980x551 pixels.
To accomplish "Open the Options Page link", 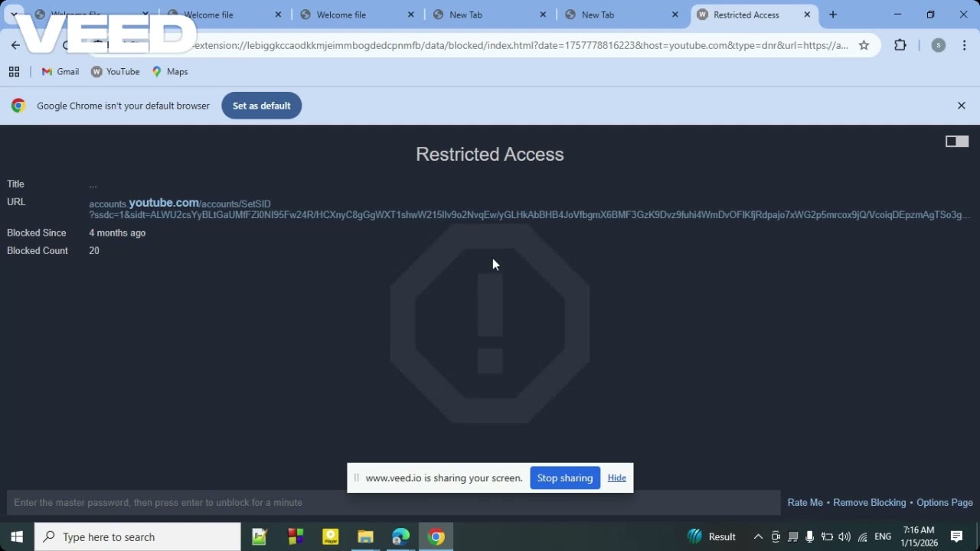I will click(x=945, y=503).
